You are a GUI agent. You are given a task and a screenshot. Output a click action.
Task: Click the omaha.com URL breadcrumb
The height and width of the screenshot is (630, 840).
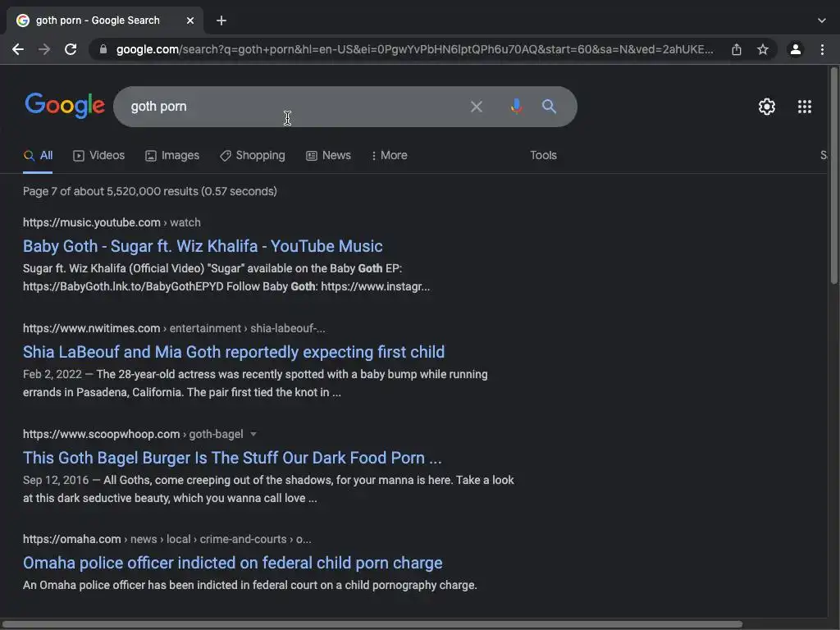(x=167, y=540)
